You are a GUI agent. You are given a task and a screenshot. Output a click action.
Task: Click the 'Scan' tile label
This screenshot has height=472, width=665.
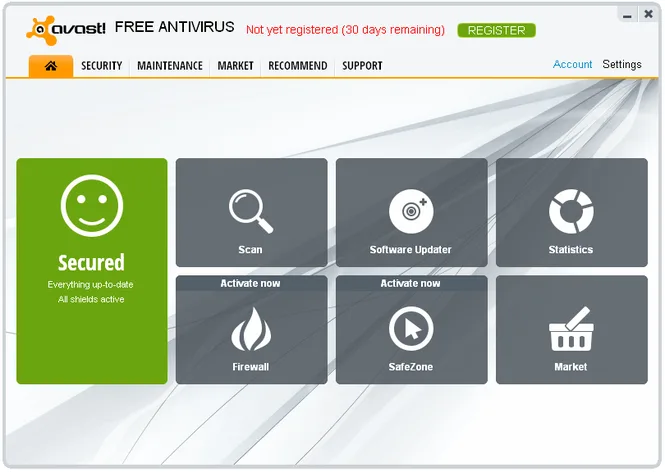[x=250, y=249]
